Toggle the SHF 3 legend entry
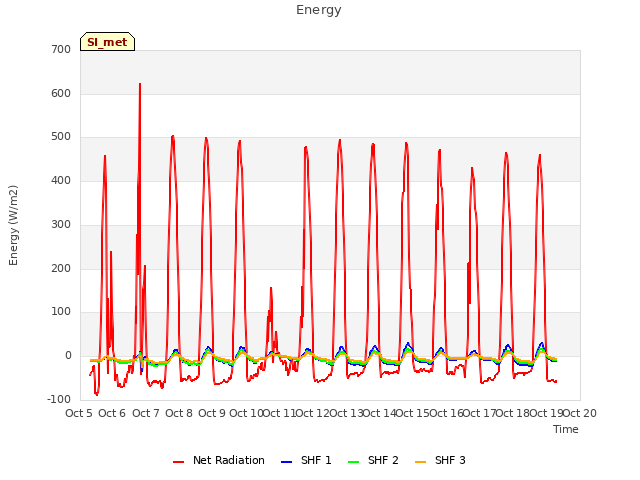This screenshot has height=480, width=640. tap(440, 460)
